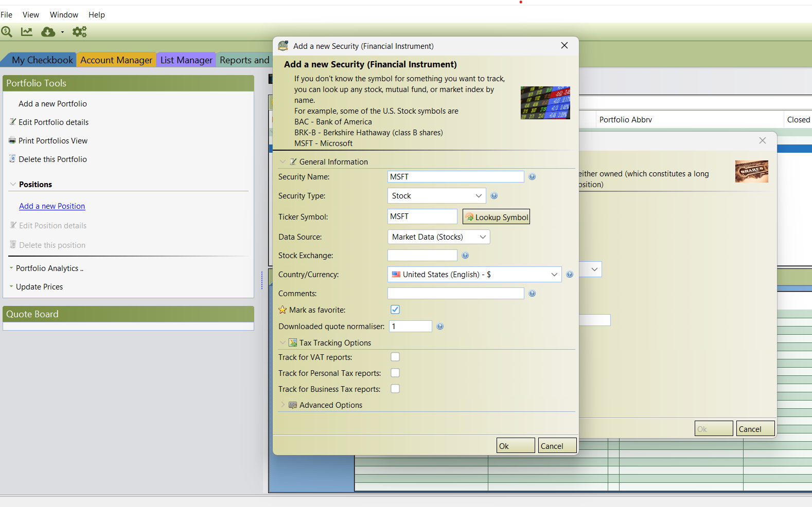Click the Downloaded quote normaliser field
The width and height of the screenshot is (812, 507).
(411, 327)
